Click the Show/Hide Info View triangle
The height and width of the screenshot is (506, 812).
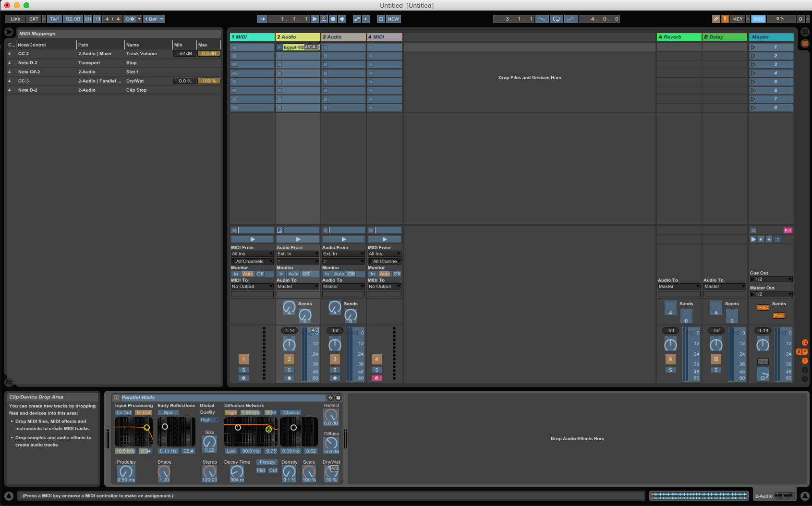tap(9, 496)
